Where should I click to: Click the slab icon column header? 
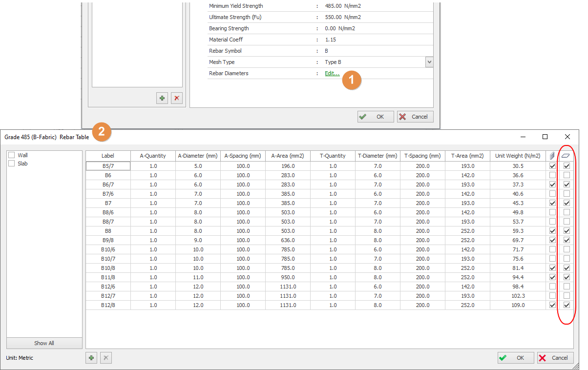tap(567, 156)
